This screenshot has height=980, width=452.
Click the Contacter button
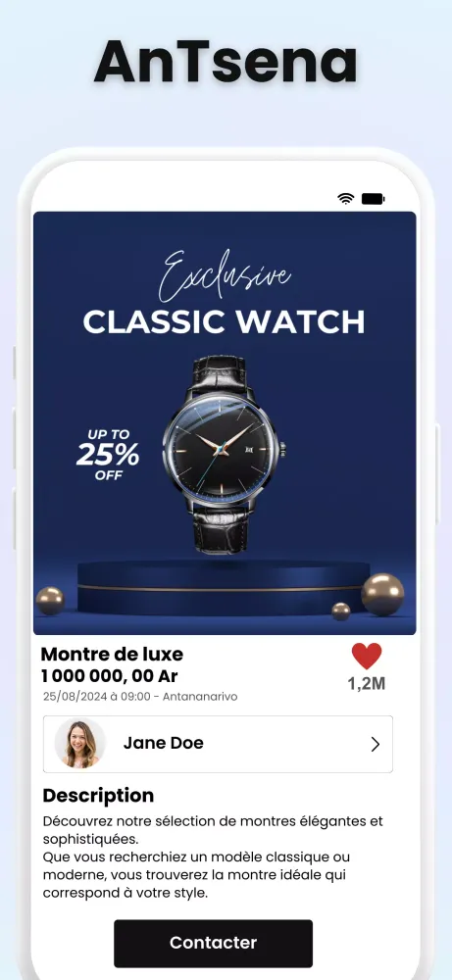point(213,943)
